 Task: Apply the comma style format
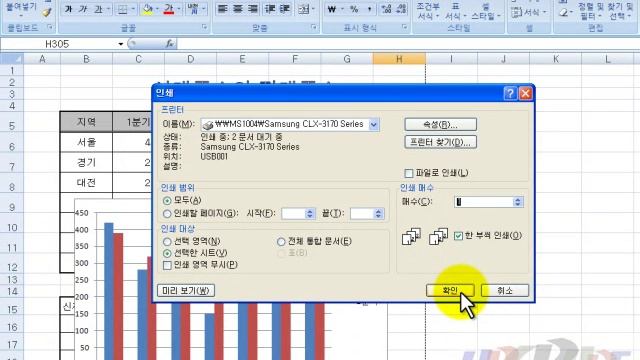point(370,9)
